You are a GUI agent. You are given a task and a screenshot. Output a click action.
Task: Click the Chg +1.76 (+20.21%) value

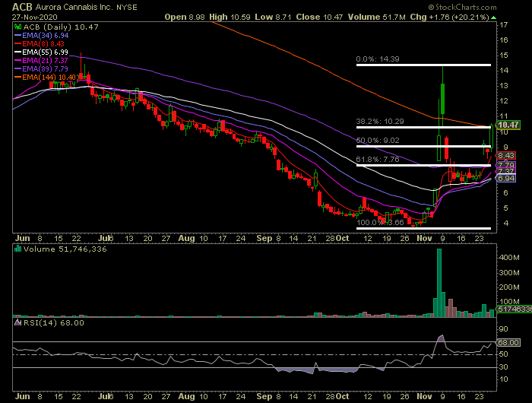(449, 17)
